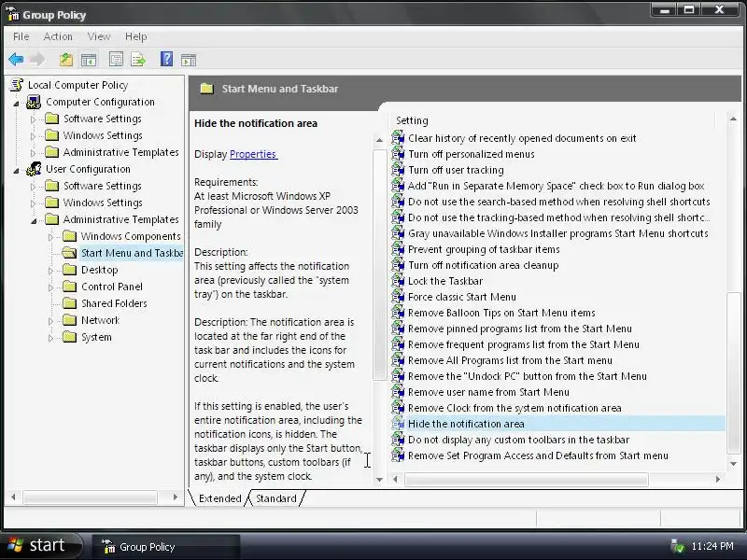Select Remove Balloon Tips on Start Menu items

coord(501,313)
